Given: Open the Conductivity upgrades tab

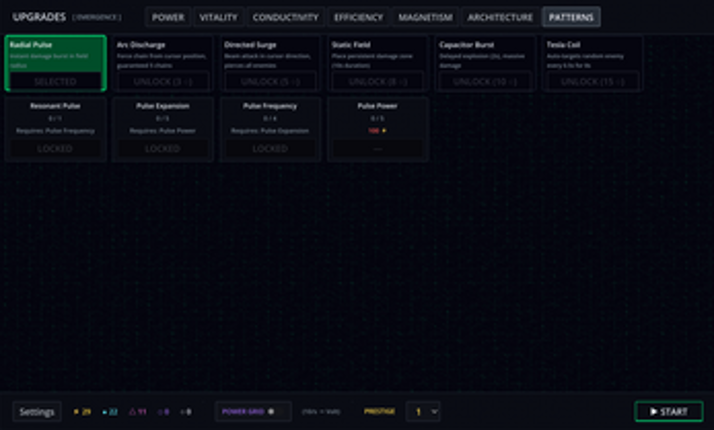Looking at the screenshot, I should tap(285, 17).
